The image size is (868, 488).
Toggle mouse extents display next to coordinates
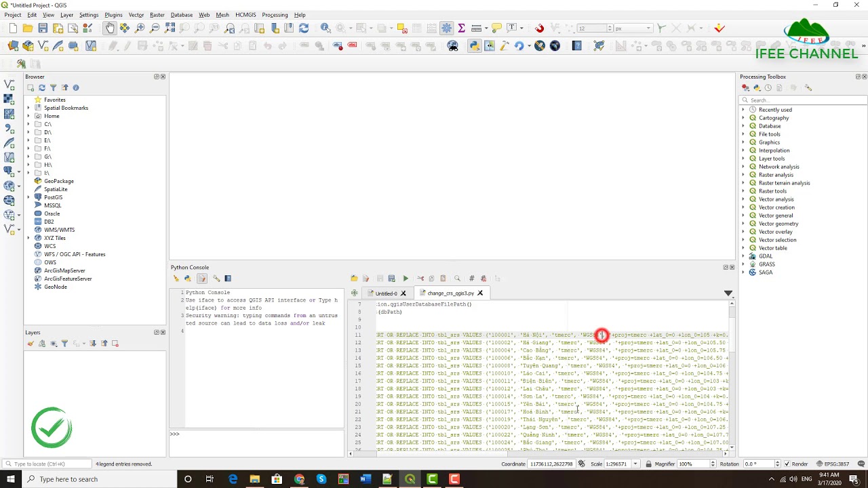click(x=582, y=464)
